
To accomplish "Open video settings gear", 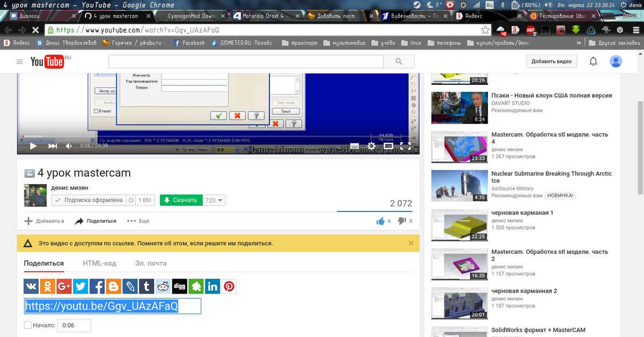I will 371,145.
